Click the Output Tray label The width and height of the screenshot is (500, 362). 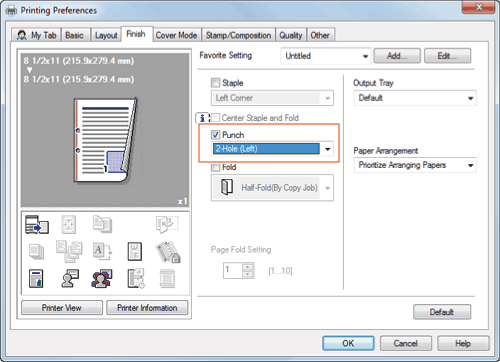pyautogui.click(x=373, y=83)
